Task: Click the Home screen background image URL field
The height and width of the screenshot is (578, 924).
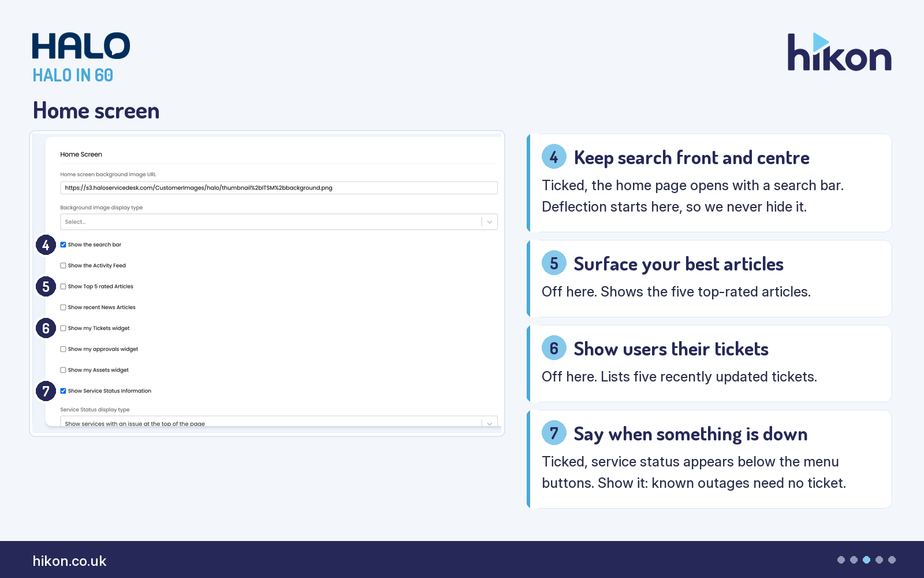Action: 279,188
